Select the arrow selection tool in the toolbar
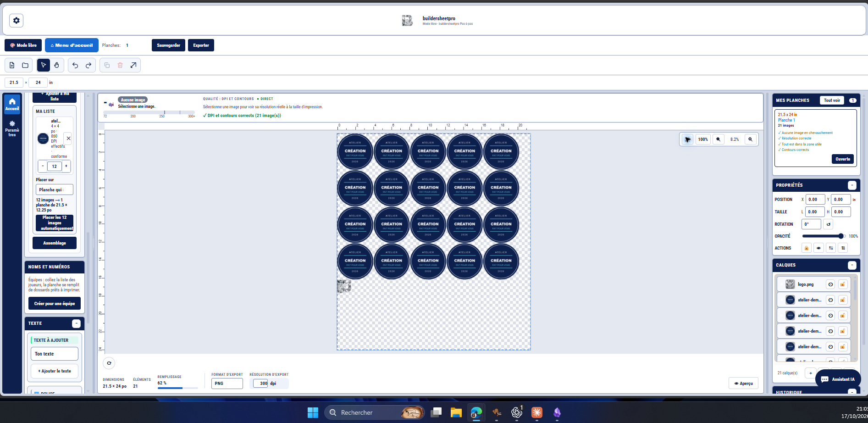The height and width of the screenshot is (423, 868). pyautogui.click(x=44, y=65)
